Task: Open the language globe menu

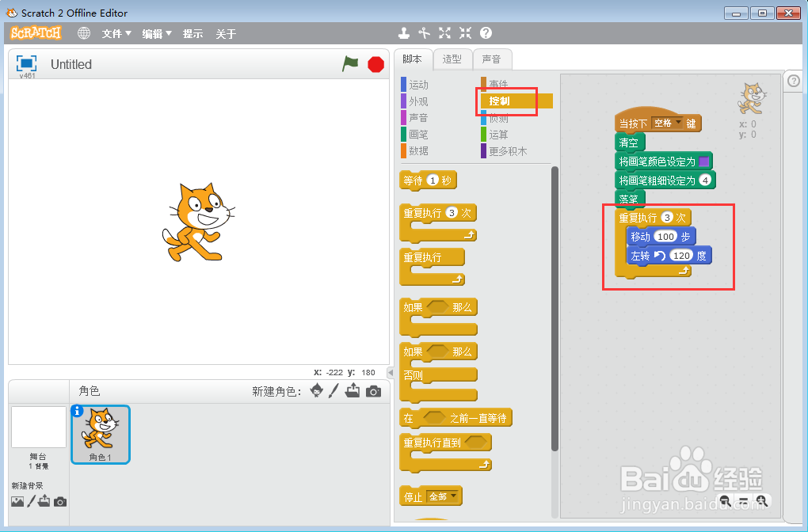Action: click(84, 33)
